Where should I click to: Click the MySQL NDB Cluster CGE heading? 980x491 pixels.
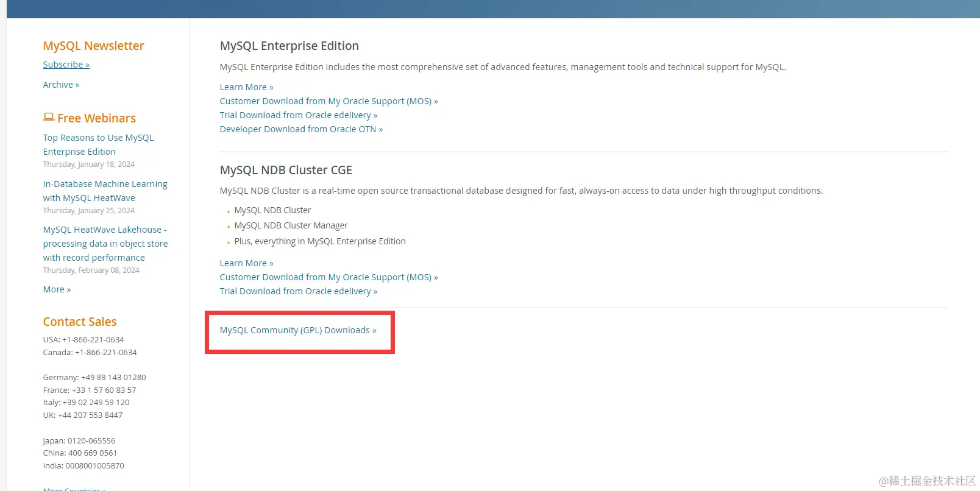(x=286, y=170)
